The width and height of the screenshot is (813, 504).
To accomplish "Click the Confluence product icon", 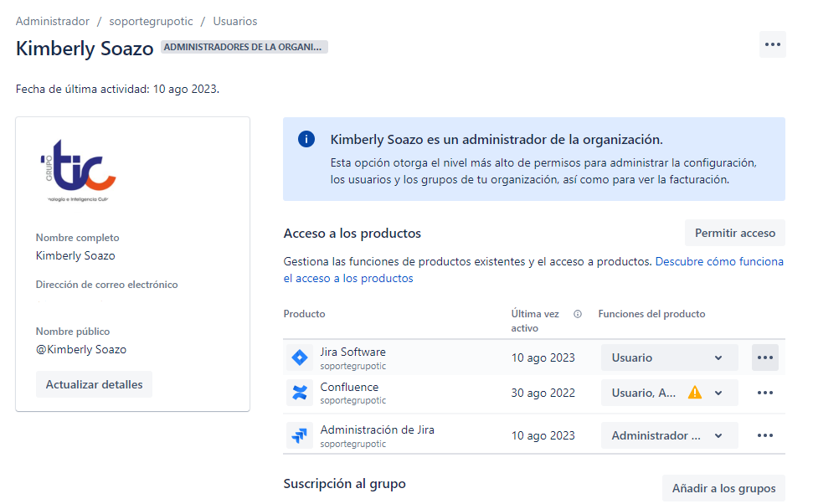I will click(300, 393).
